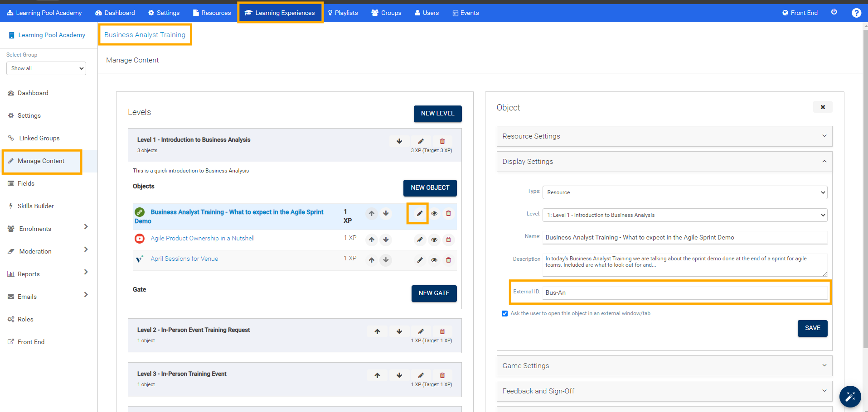The height and width of the screenshot is (412, 868).
Task: Click the Level 1 delete trash icon
Action: [x=442, y=141]
